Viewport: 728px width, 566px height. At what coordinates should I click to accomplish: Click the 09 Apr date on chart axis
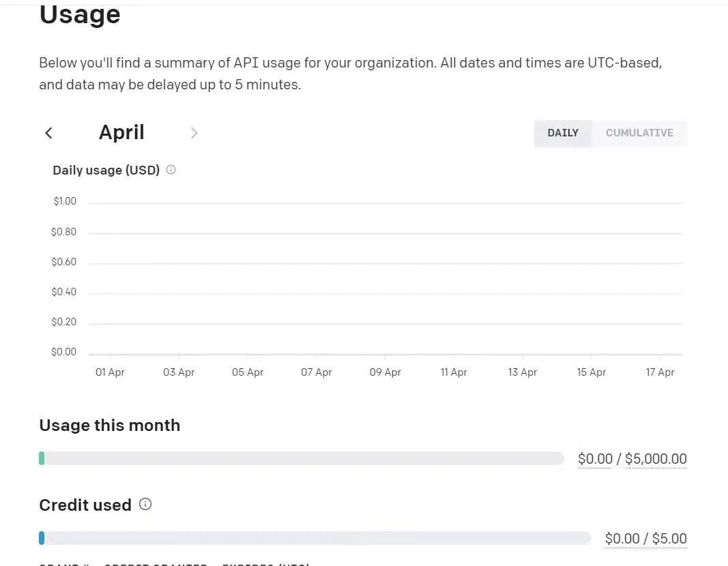[385, 372]
